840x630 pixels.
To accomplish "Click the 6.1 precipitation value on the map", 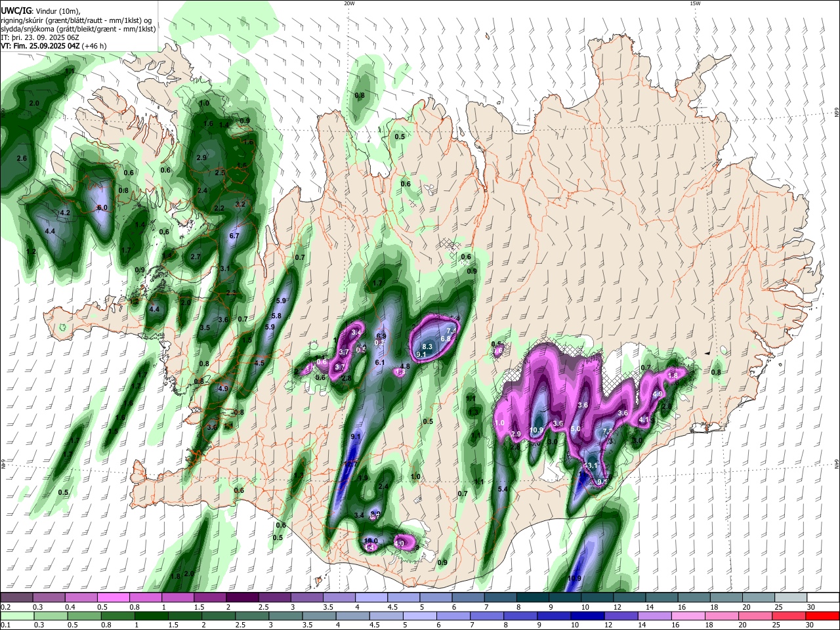I will [380, 362].
